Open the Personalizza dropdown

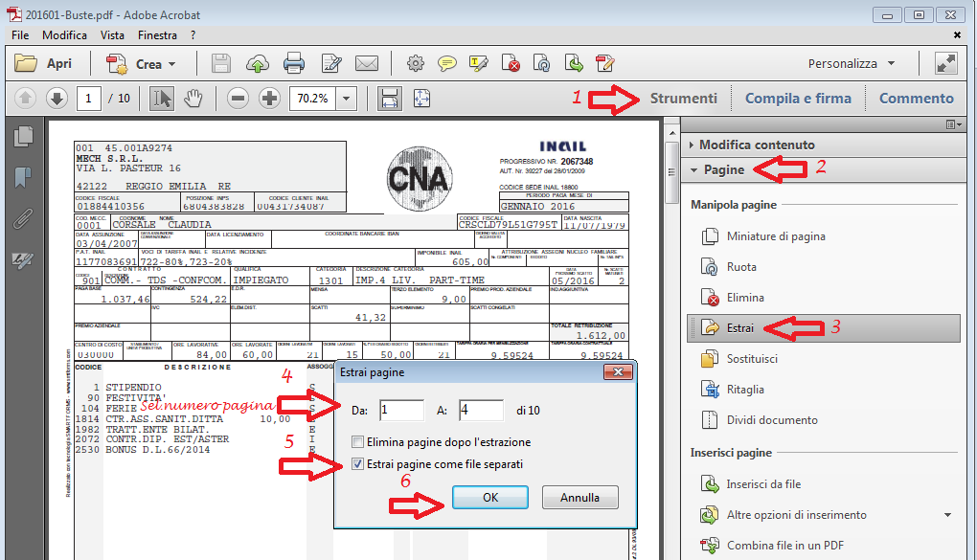pyautogui.click(x=852, y=64)
